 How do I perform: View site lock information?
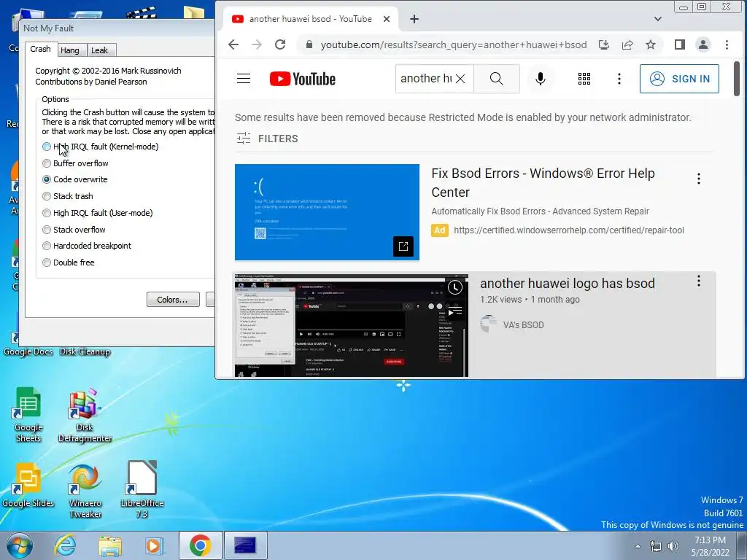coord(309,44)
